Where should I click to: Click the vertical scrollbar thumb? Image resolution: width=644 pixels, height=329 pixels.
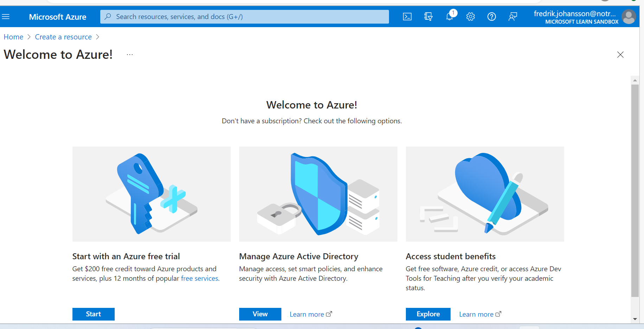click(635, 191)
